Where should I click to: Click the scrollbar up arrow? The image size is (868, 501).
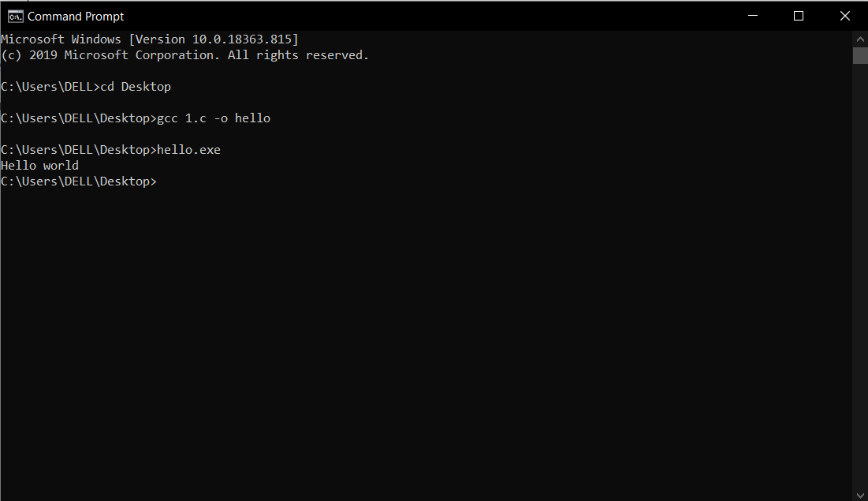pyautogui.click(x=860, y=37)
